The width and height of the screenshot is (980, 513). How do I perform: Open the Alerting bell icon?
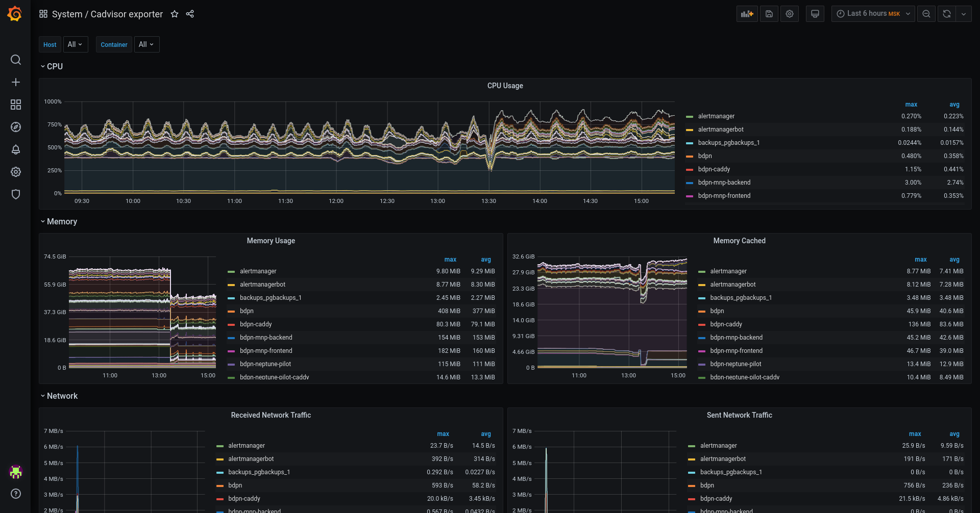point(16,149)
